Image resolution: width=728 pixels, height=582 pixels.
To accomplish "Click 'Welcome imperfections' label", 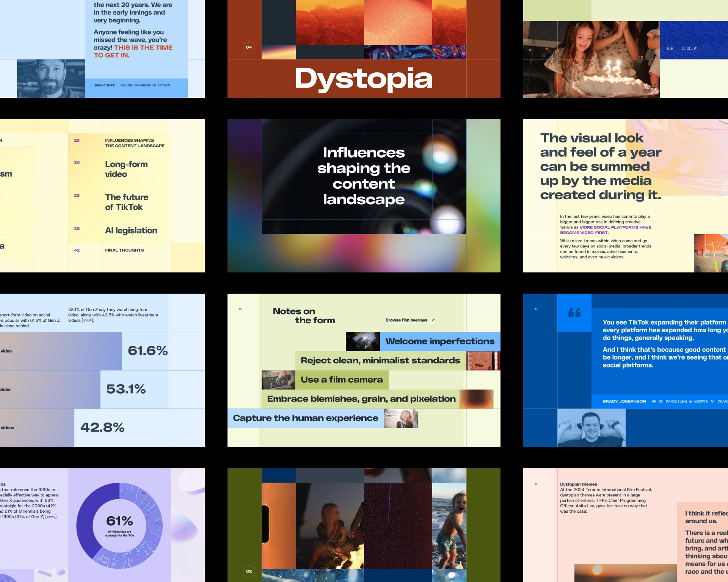I will coord(440,341).
